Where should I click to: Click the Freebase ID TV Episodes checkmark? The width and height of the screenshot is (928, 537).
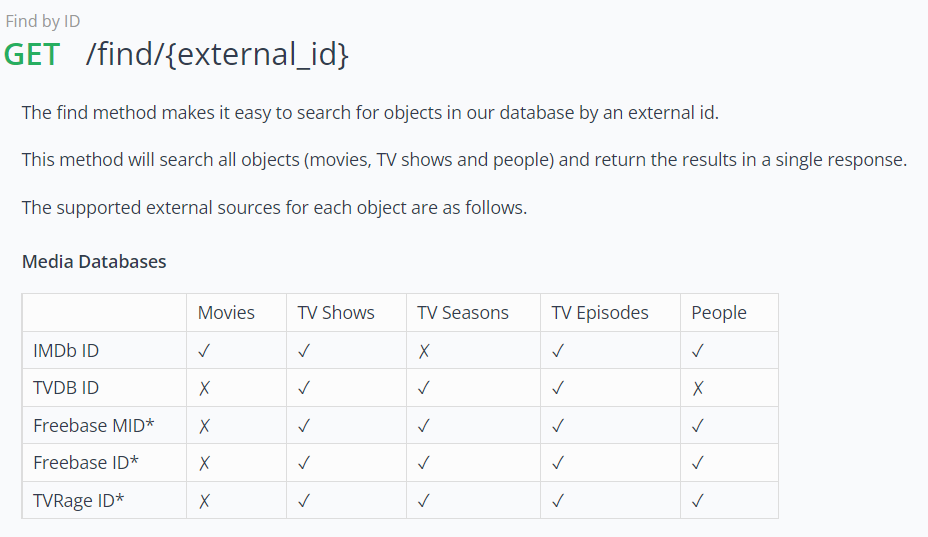coord(558,463)
